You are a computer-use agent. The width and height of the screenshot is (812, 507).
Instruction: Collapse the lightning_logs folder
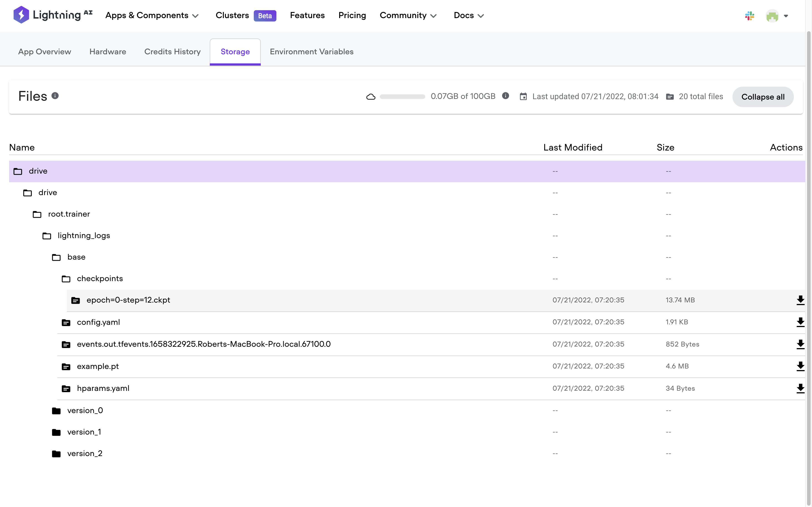(x=84, y=236)
